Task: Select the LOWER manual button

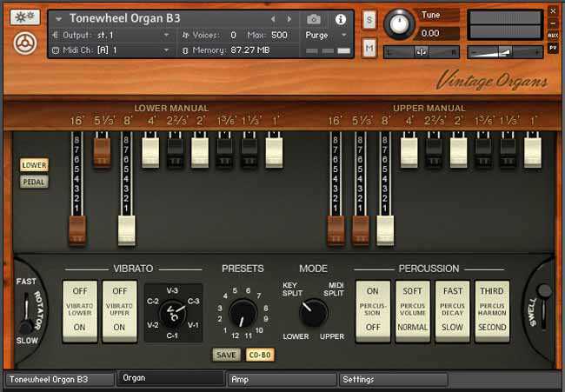Action: tap(34, 165)
